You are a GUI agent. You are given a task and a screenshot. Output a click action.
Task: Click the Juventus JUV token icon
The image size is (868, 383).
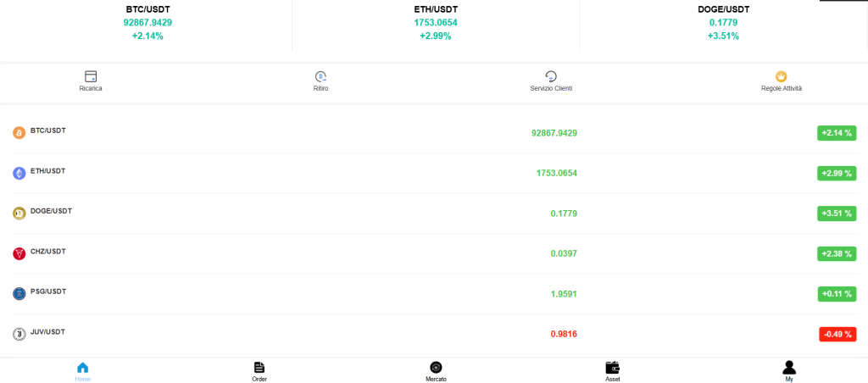coord(19,335)
